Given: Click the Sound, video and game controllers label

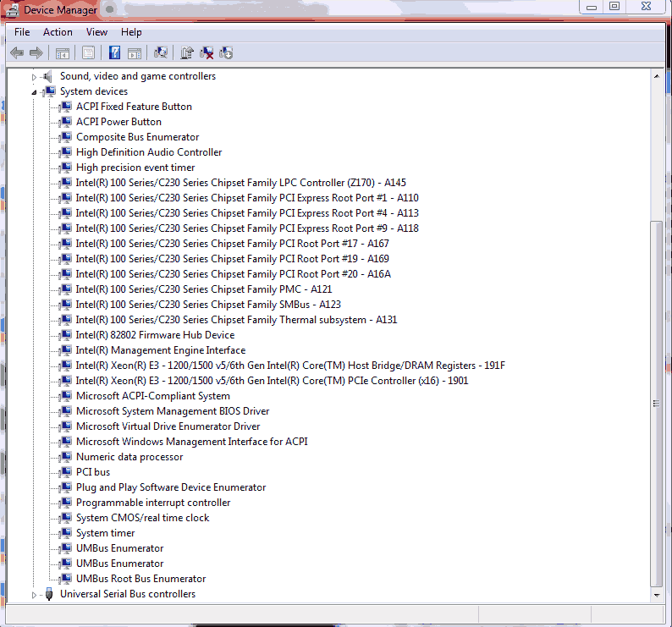Looking at the screenshot, I should (138, 76).
